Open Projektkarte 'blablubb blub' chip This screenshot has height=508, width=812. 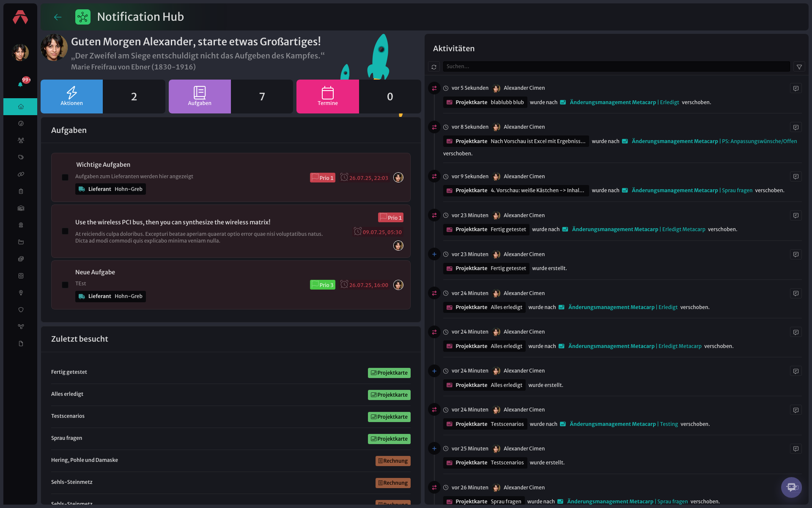(x=485, y=102)
